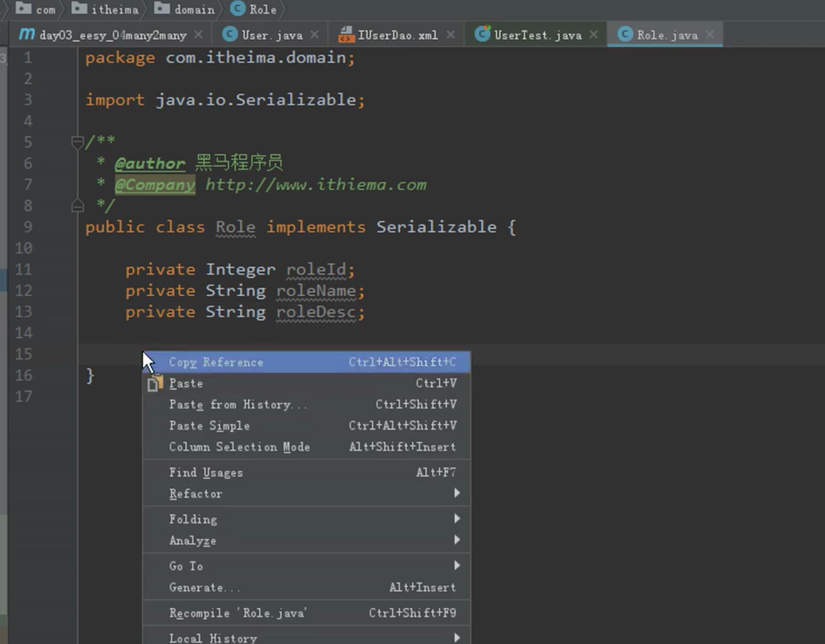Open the Refactor submenu
This screenshot has height=644, width=825.
point(306,493)
